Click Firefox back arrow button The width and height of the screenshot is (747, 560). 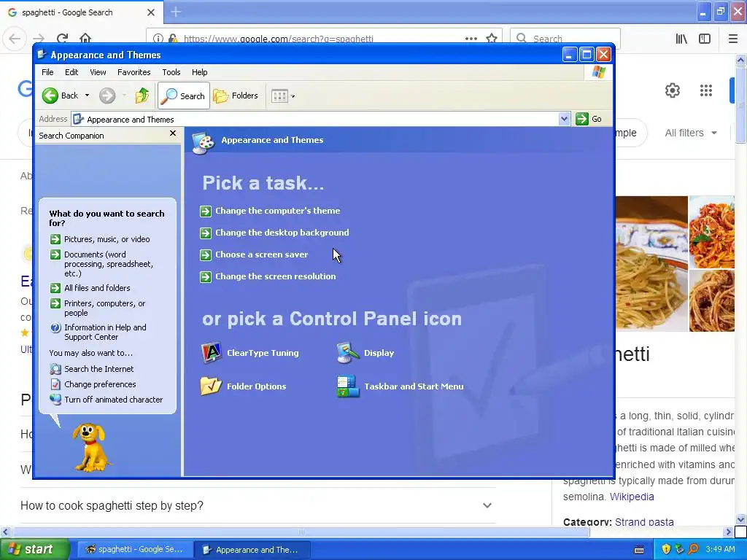[x=15, y=38]
